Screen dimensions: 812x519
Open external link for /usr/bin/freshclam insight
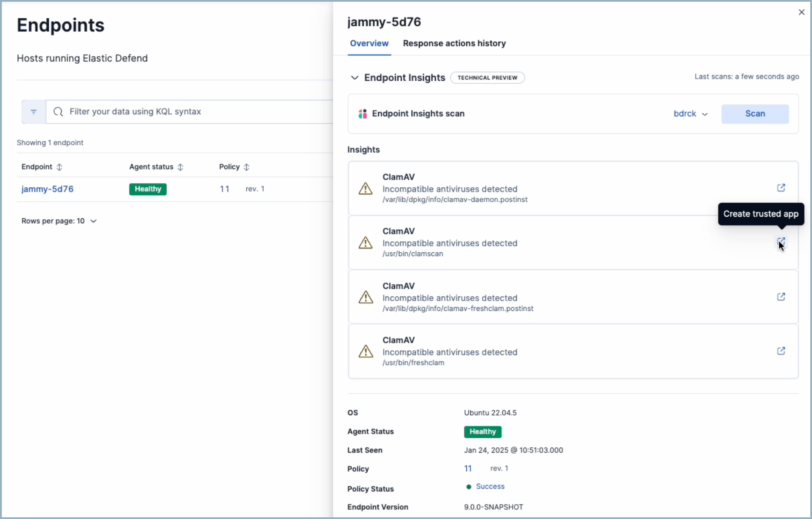[x=781, y=351]
